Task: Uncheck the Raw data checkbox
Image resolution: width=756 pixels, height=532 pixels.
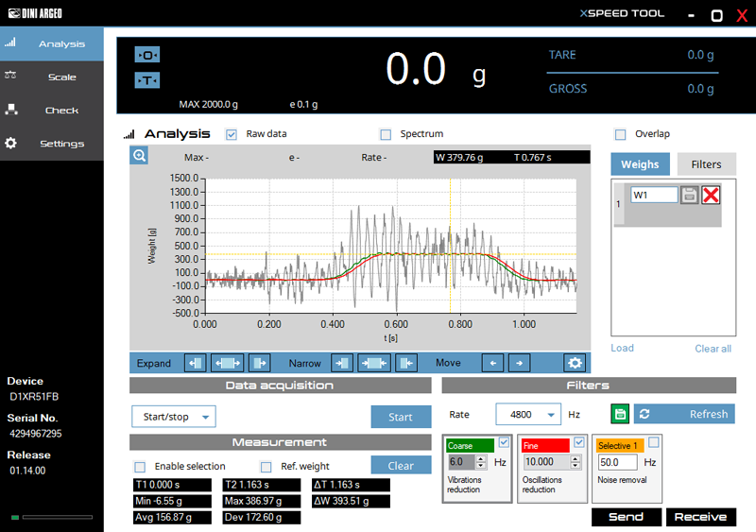Action: (x=232, y=134)
